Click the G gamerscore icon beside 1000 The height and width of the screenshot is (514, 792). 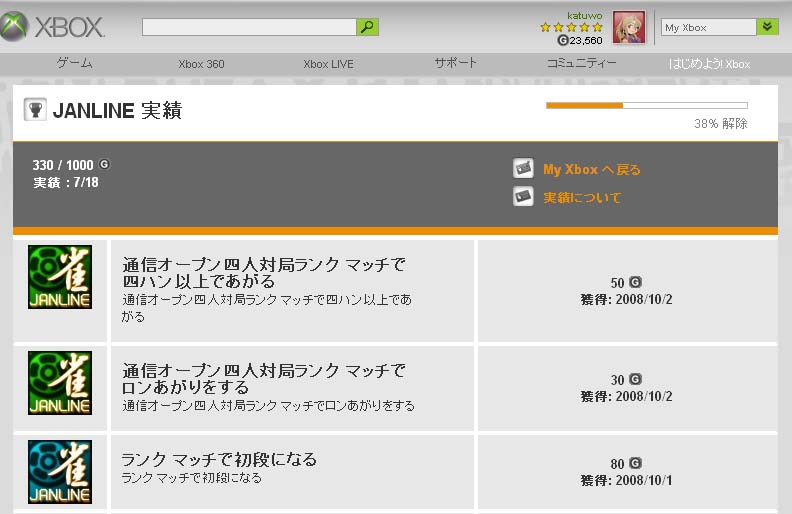click(104, 164)
